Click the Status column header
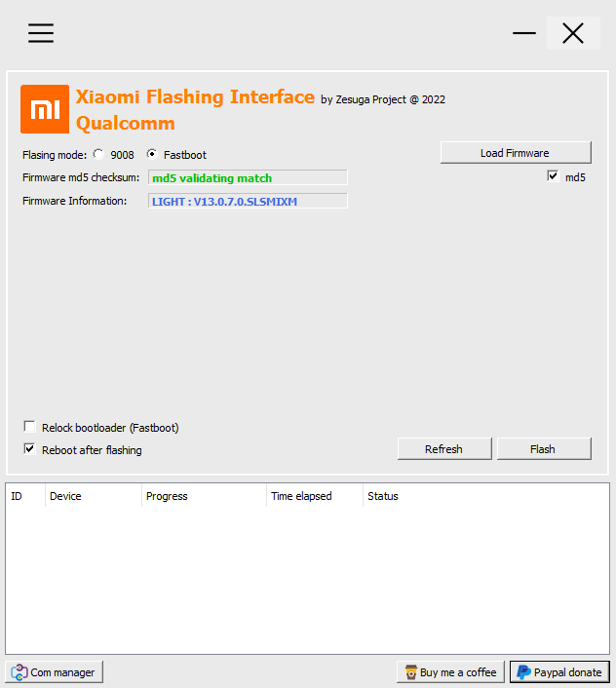Viewport: 616px width, 688px height. coord(486,496)
